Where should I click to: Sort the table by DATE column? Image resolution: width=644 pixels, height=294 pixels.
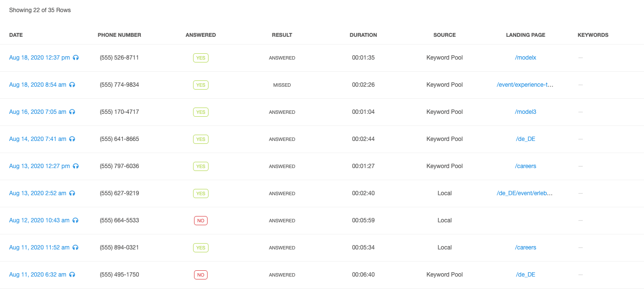pyautogui.click(x=16, y=35)
